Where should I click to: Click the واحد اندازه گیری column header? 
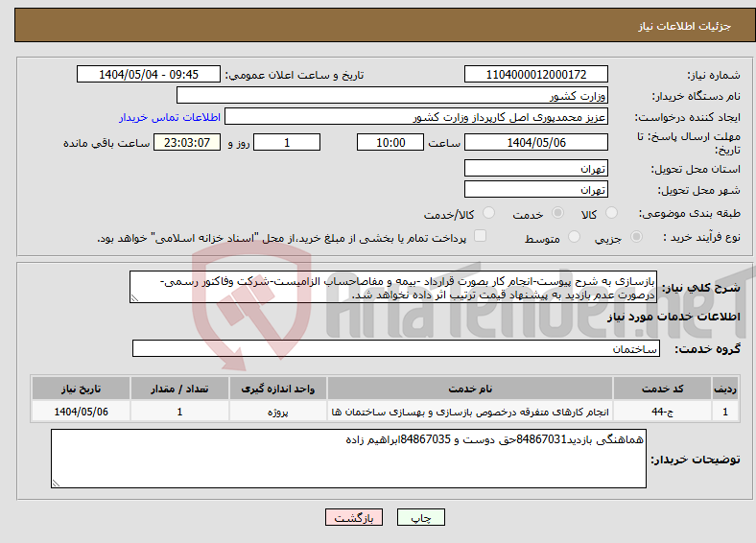click(277, 389)
